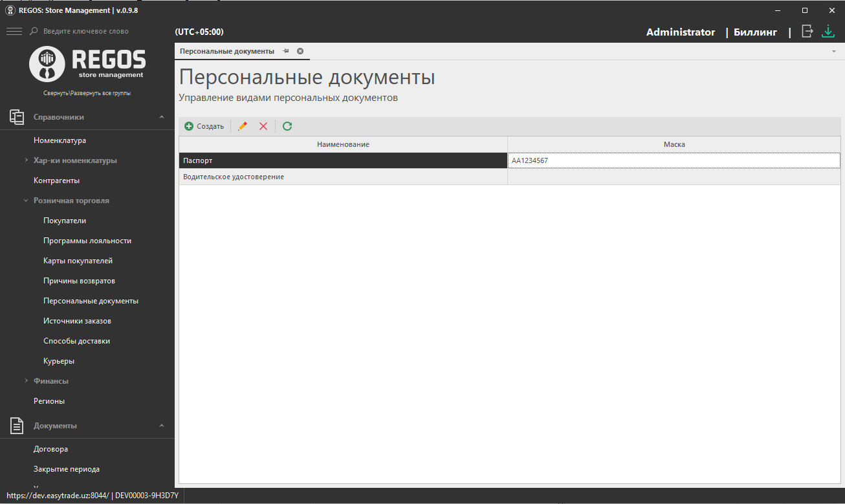
Task: Sort by the Наименование column header
Action: (343, 144)
